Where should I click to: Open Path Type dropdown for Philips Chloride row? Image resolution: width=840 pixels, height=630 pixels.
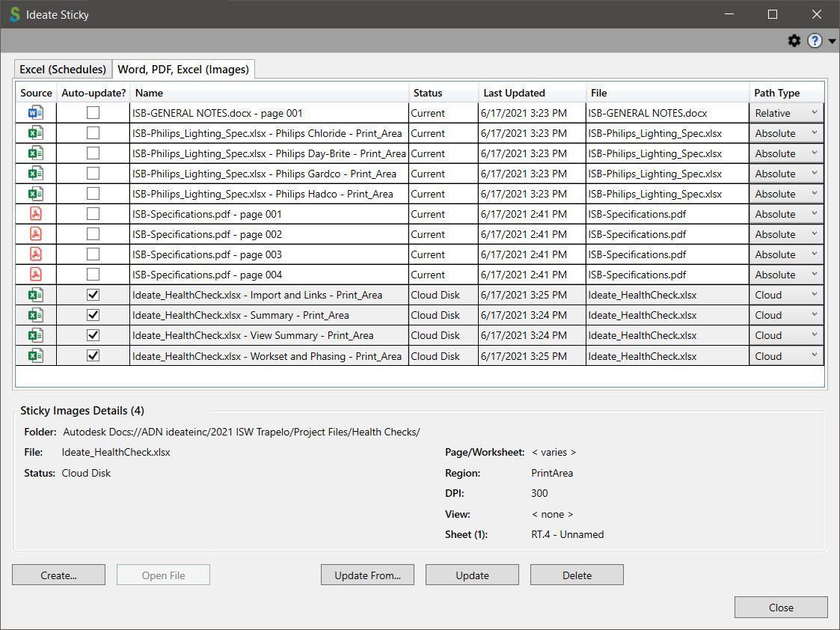tap(786, 133)
